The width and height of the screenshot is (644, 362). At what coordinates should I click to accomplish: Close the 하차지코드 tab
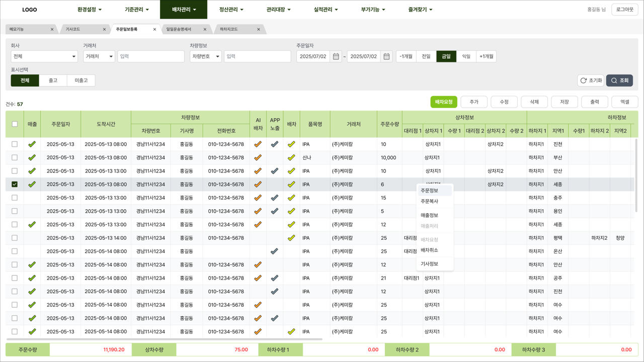click(259, 30)
